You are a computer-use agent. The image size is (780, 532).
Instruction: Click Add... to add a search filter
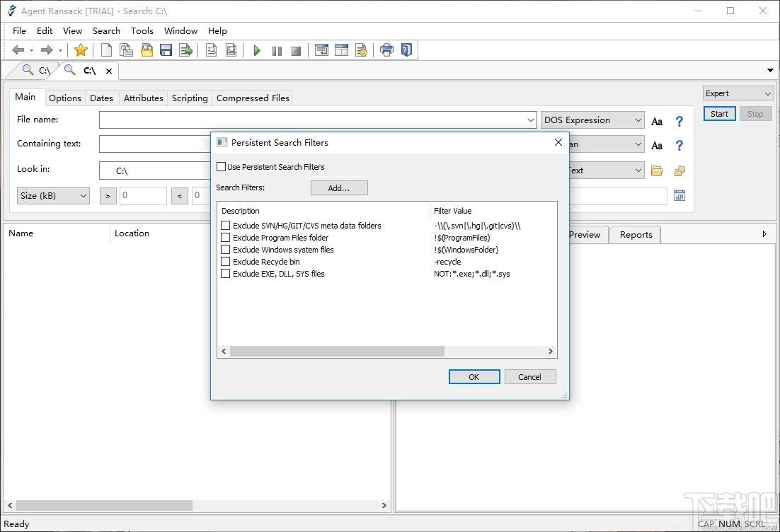click(339, 188)
